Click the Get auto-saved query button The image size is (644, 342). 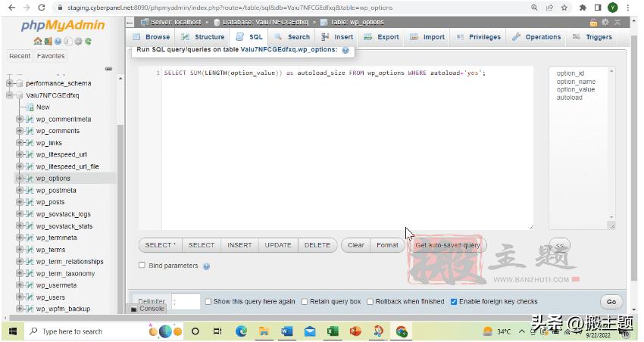click(447, 245)
